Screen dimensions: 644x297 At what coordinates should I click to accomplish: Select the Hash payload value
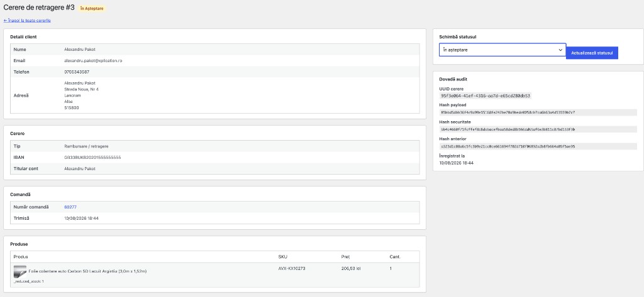(538, 112)
